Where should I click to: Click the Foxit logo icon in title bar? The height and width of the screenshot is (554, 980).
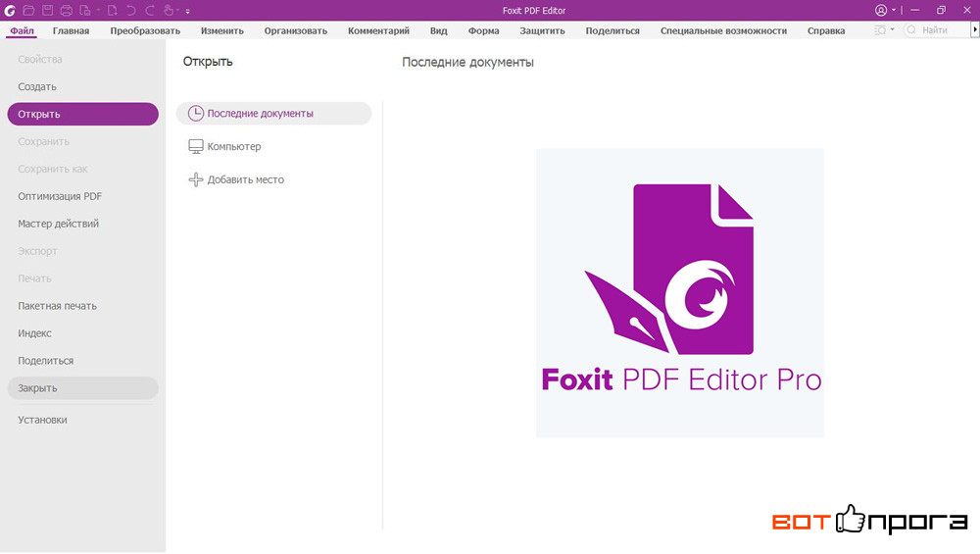tap(10, 11)
